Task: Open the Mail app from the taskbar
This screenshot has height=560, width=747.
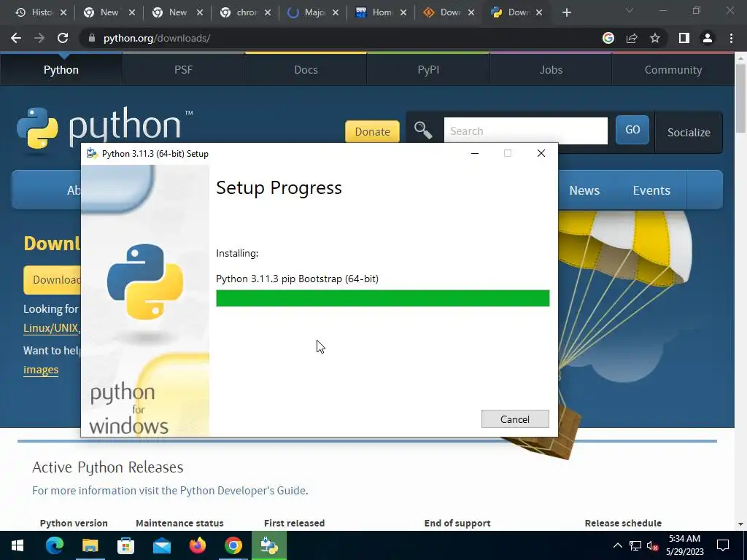Action: coord(161,545)
